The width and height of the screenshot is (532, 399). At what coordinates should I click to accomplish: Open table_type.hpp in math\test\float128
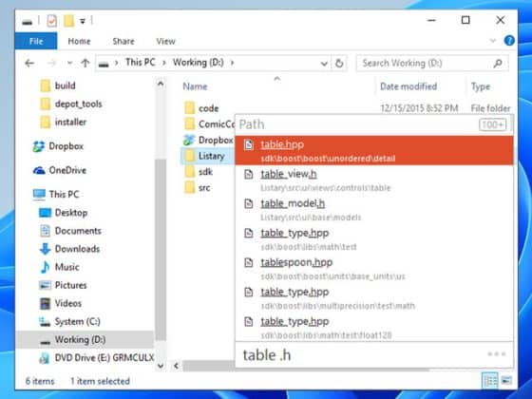pos(374,328)
